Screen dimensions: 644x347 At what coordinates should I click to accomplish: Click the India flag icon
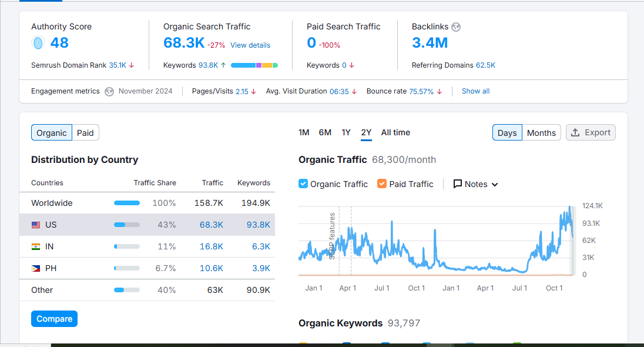click(36, 246)
